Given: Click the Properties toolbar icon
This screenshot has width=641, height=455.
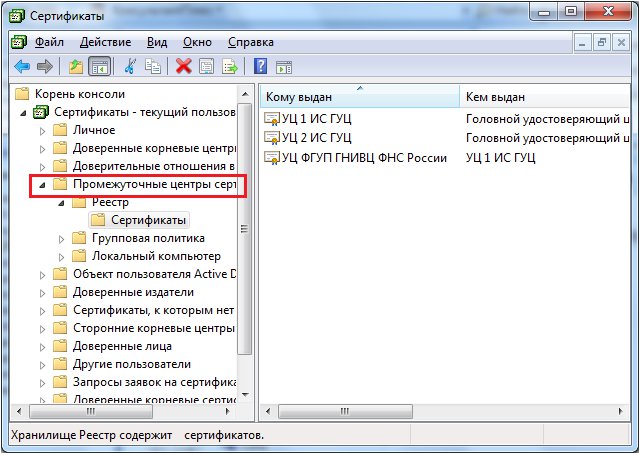Looking at the screenshot, I should pos(207,67).
